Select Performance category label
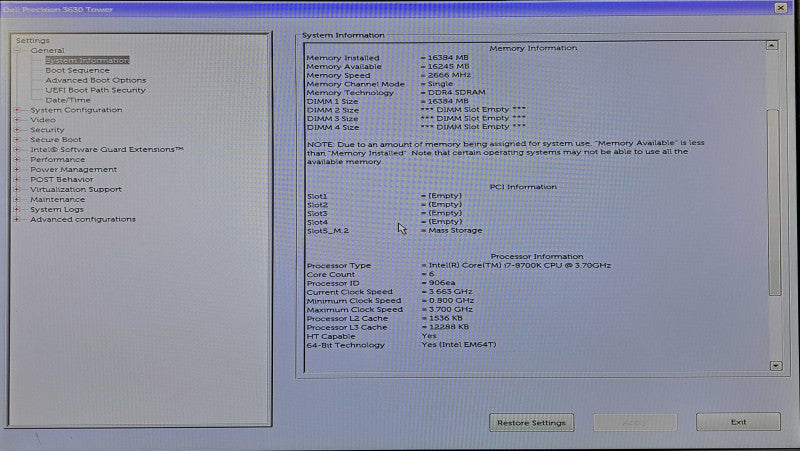 [58, 159]
